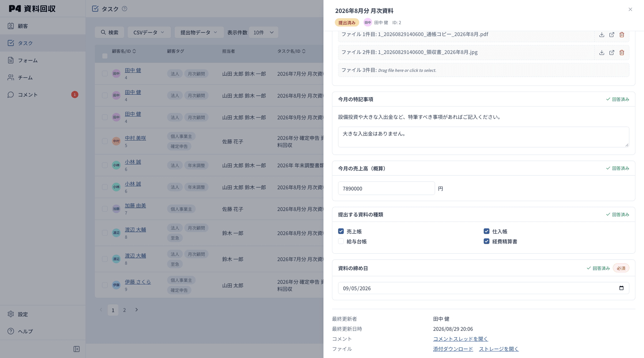The image size is (644, 358).
Task: Open the 表示件数 10件 dropdown
Action: coord(264,32)
